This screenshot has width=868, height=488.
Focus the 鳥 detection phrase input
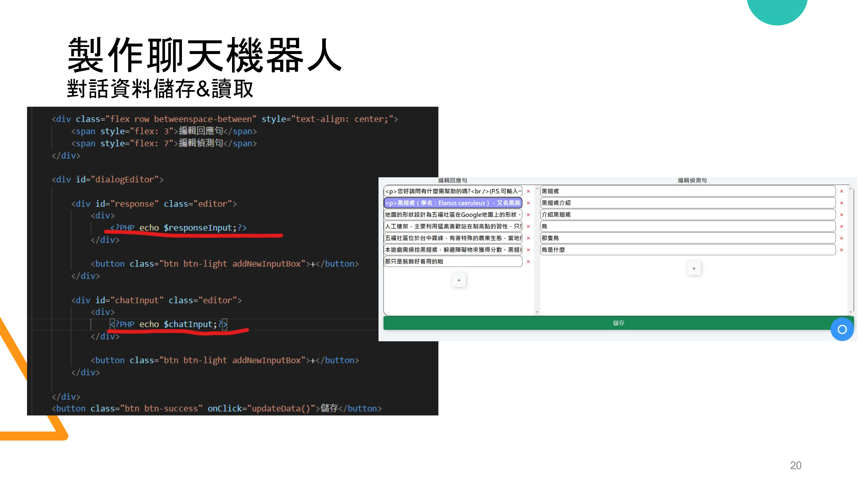click(687, 226)
